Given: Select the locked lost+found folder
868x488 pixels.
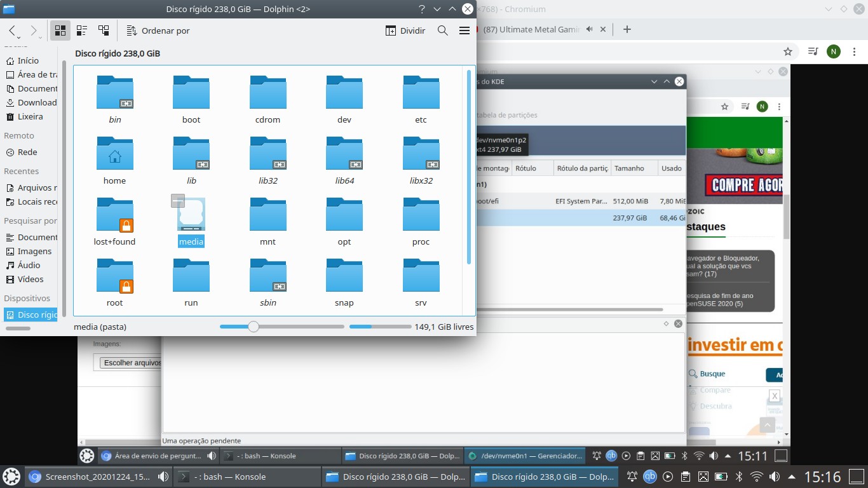Looking at the screenshot, I should (x=115, y=222).
